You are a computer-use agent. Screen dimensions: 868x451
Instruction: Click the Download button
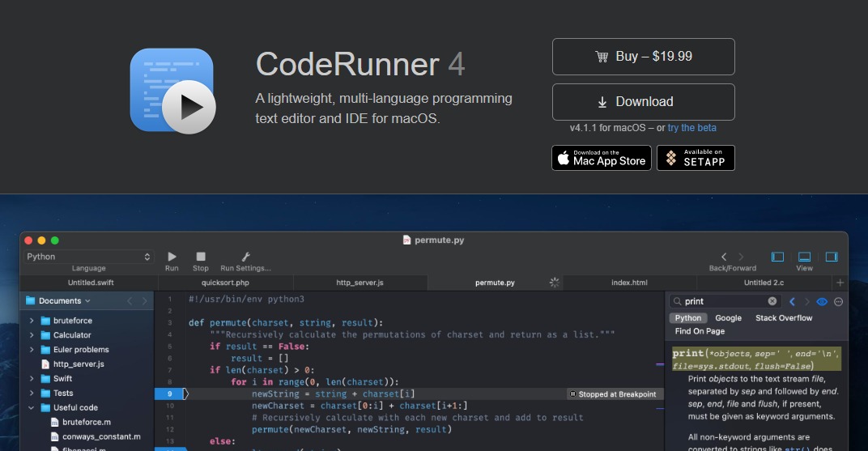643,102
